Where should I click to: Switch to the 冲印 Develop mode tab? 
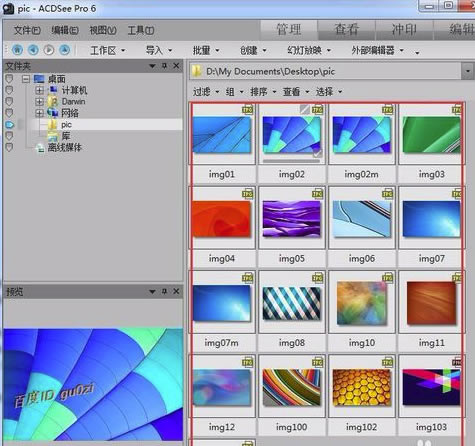click(404, 30)
